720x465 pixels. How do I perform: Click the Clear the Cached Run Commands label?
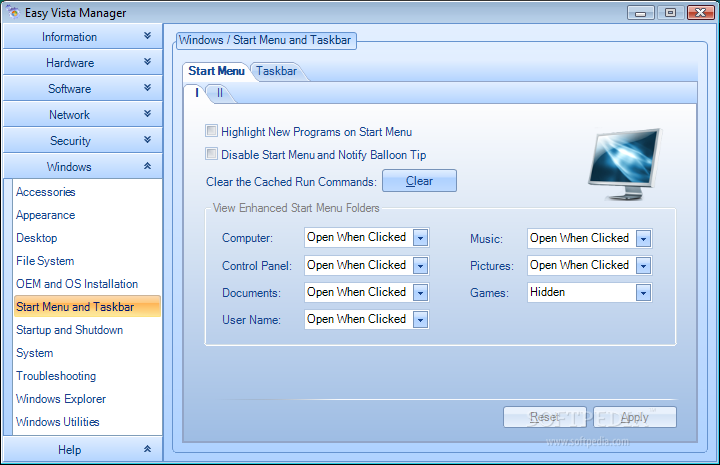click(x=291, y=182)
